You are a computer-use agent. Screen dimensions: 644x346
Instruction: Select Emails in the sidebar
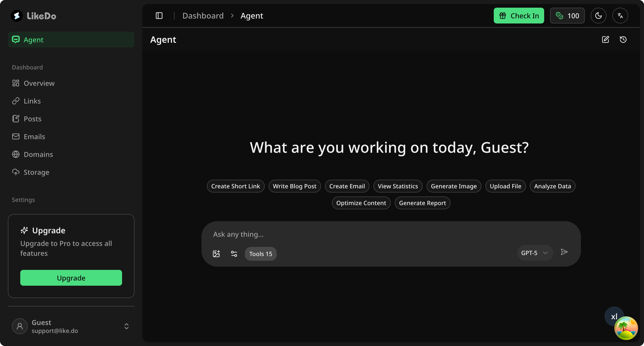pos(34,137)
